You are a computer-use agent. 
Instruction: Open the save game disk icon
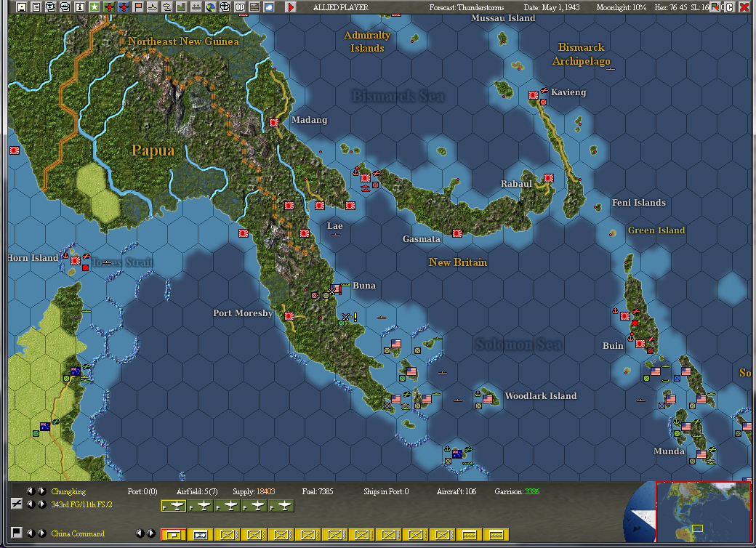pyautogui.click(x=22, y=7)
